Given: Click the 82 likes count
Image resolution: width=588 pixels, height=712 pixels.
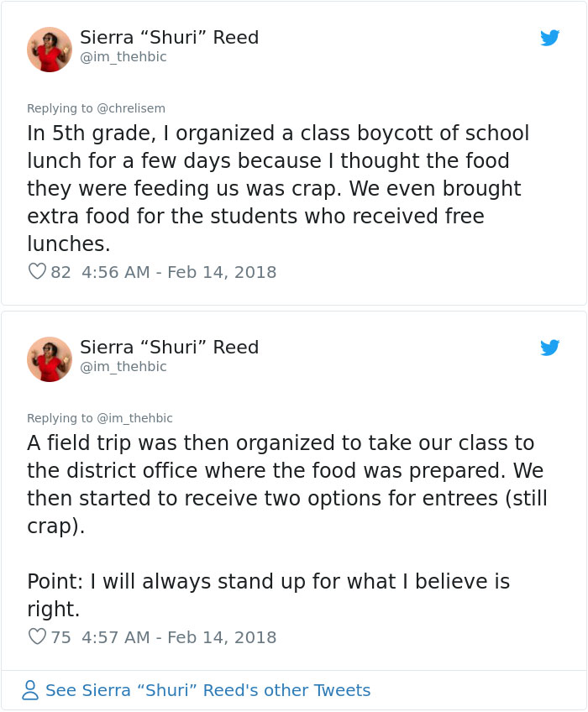Looking at the screenshot, I should [x=60, y=271].
